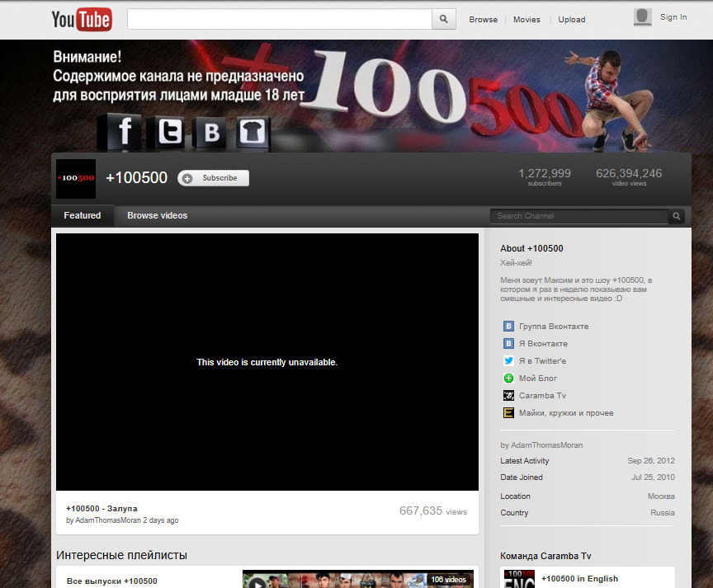Open the Группа Вконтакте link
Image resolution: width=713 pixels, height=588 pixels.
554,327
